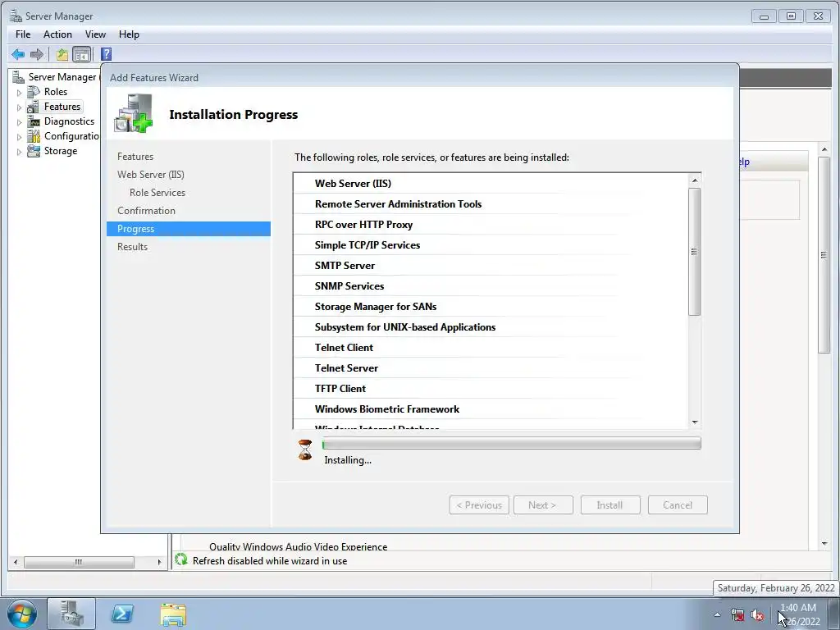Click the tree pane horizontal scrollbar thumb
This screenshot has width=840, height=630.
pyautogui.click(x=79, y=562)
